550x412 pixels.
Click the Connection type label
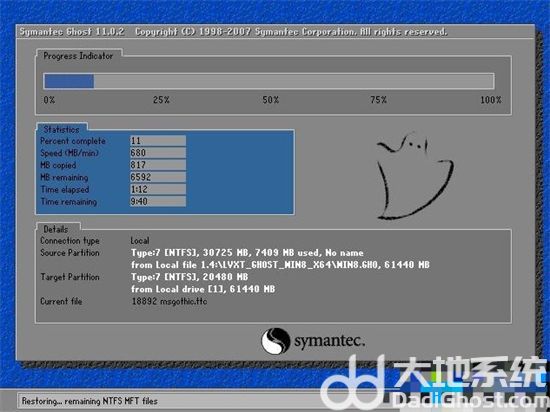pos(69,241)
